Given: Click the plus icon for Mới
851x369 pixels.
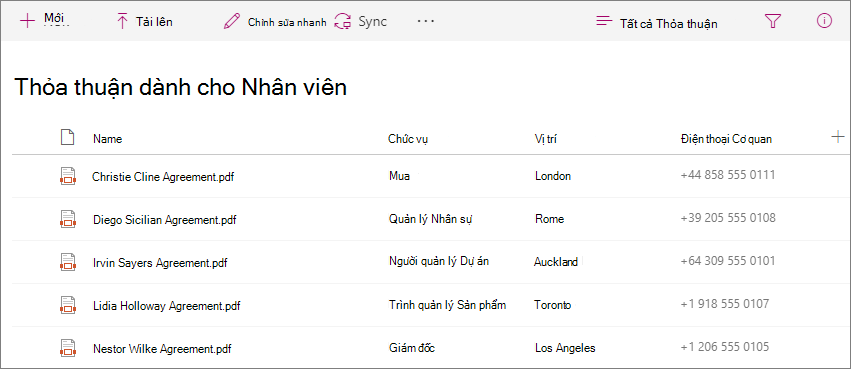Looking at the screenshot, I should point(27,21).
